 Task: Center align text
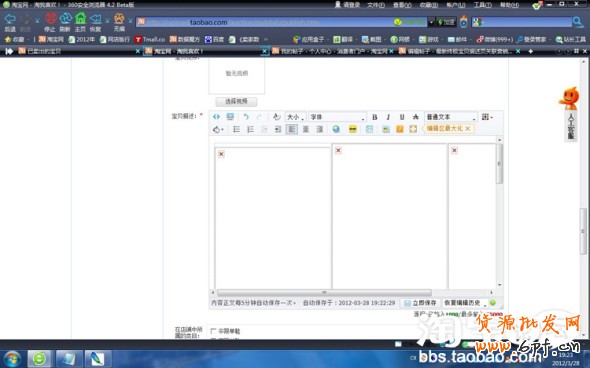[x=306, y=129]
